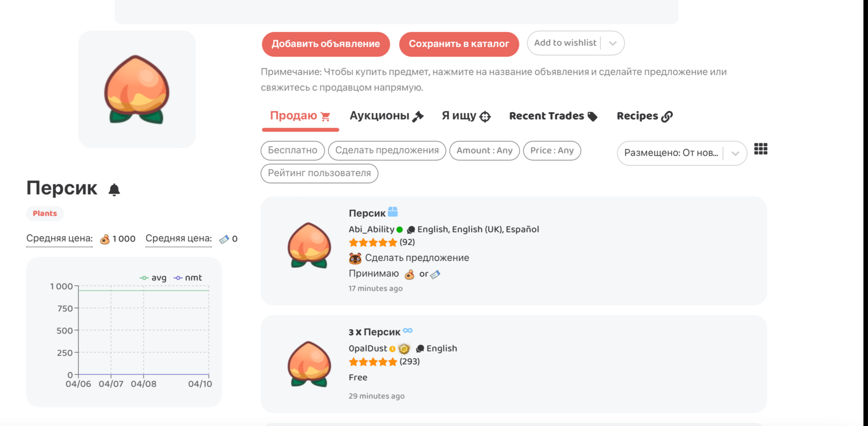
Task: Click the peach thumbnail in OpalDust listing
Action: coord(309,364)
